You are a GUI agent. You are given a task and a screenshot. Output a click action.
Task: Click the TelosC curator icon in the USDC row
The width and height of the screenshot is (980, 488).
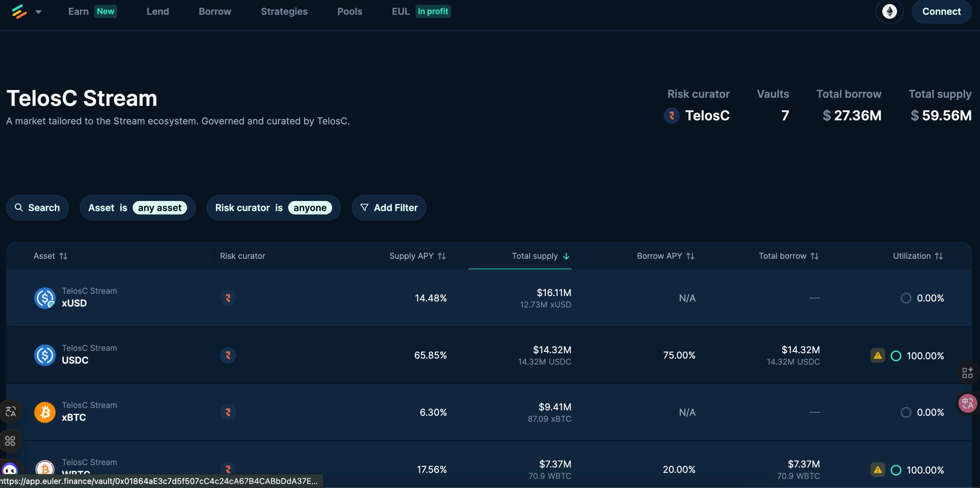click(228, 355)
